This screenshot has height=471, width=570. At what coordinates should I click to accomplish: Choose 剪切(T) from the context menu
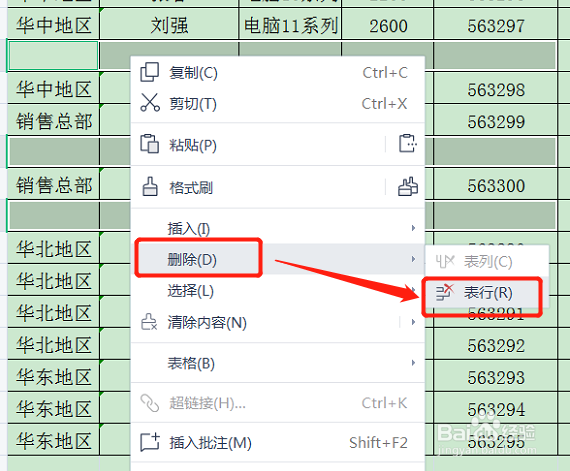click(277, 104)
